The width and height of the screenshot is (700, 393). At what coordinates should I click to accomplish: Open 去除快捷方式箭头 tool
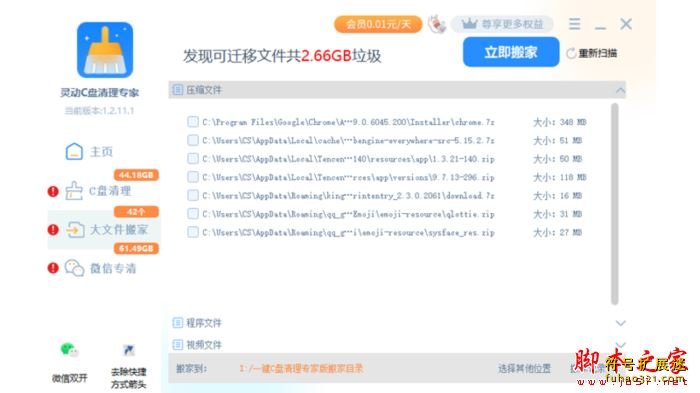(x=129, y=365)
